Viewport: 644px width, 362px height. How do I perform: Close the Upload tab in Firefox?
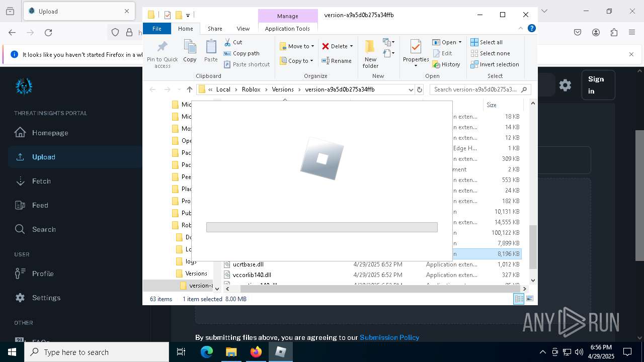127,11
